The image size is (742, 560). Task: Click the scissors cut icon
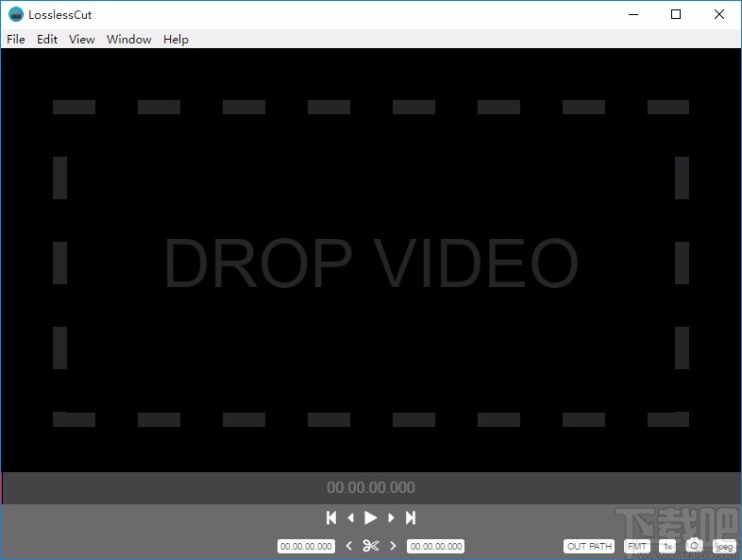pyautogui.click(x=370, y=546)
